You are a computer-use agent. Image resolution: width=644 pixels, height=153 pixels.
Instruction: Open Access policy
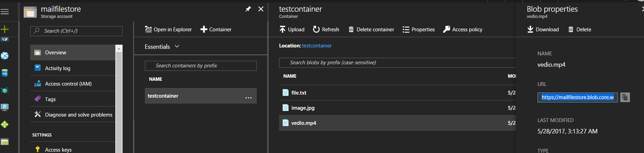[463, 30]
